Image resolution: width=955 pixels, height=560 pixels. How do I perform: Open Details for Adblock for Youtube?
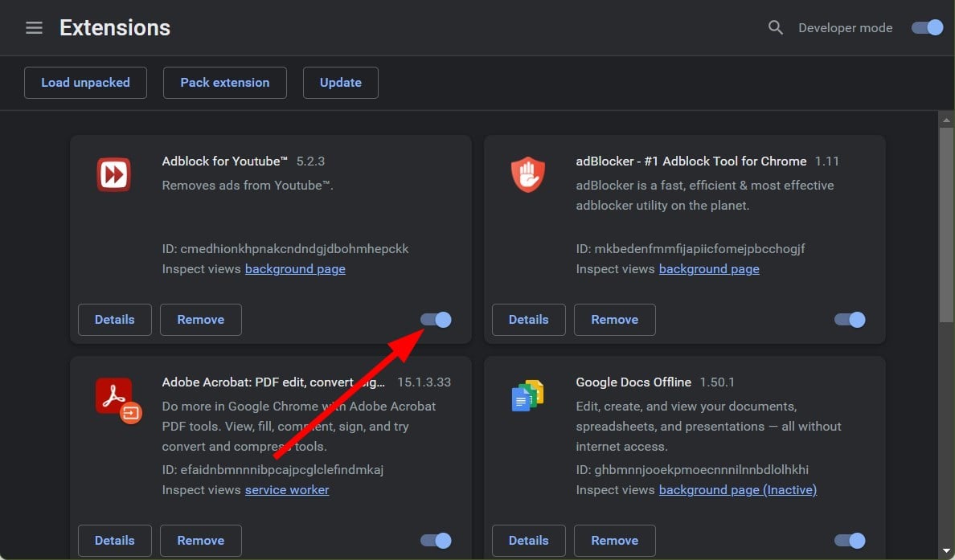click(114, 320)
